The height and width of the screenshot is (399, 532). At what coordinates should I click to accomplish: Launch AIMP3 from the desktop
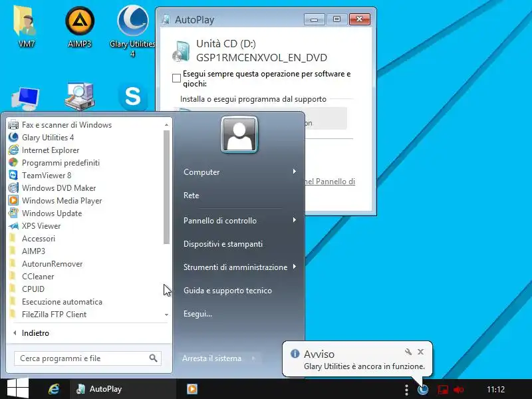point(79,27)
